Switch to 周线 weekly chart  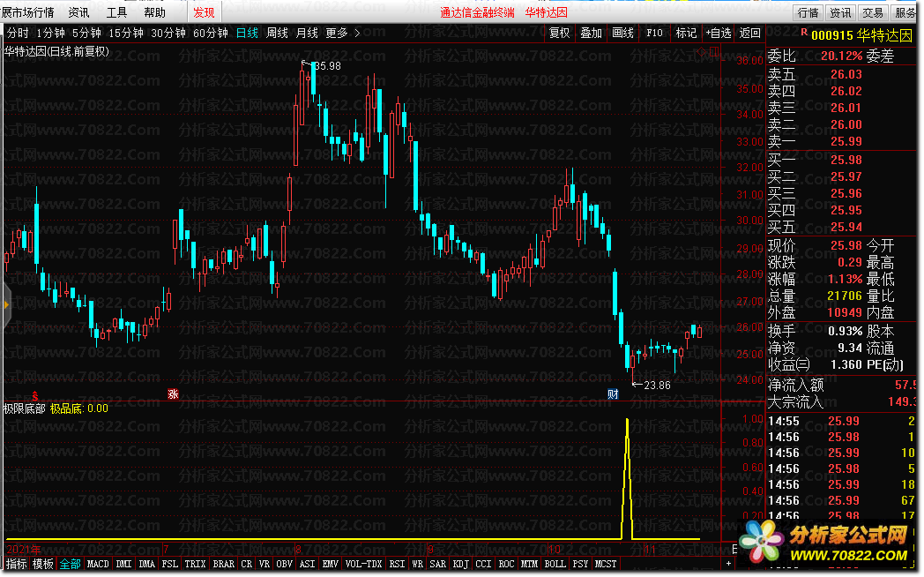tap(277, 33)
